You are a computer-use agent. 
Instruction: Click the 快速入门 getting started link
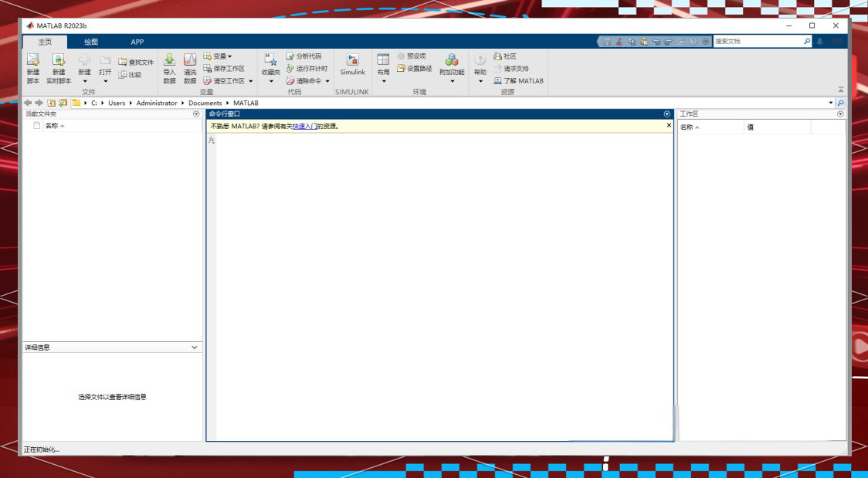pos(304,126)
